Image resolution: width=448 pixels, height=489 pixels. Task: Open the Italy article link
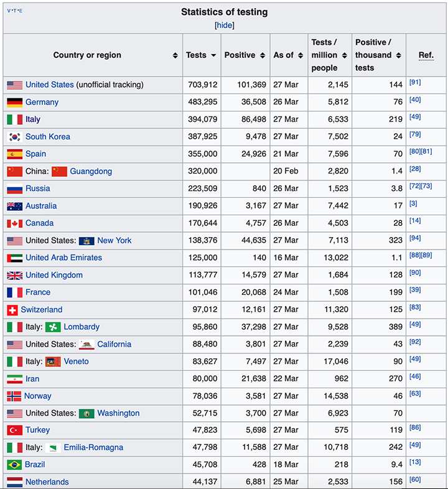(x=33, y=119)
